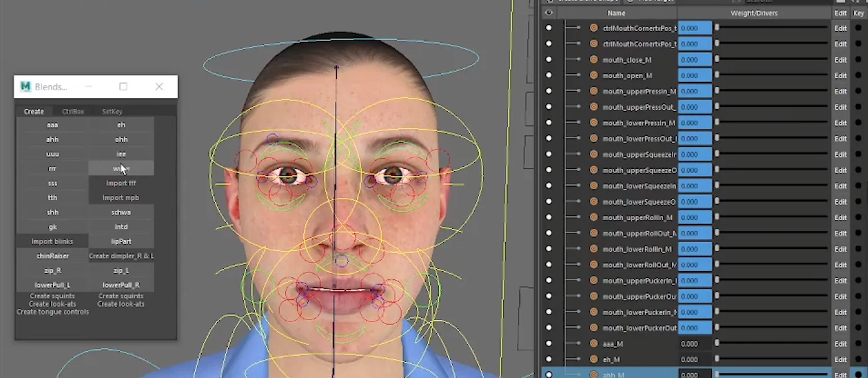The width and height of the screenshot is (868, 378).
Task: Toggle visibility of mouth_open_M target
Action: (548, 76)
